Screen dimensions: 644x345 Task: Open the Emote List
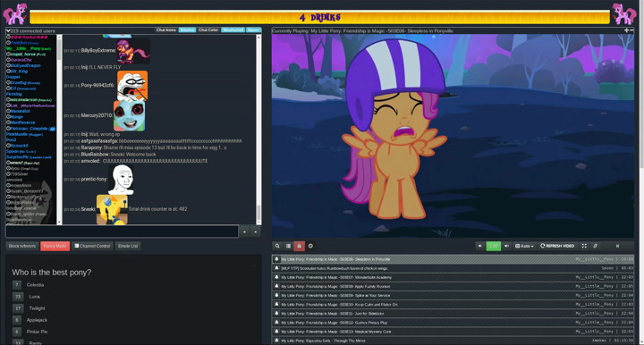pos(128,246)
